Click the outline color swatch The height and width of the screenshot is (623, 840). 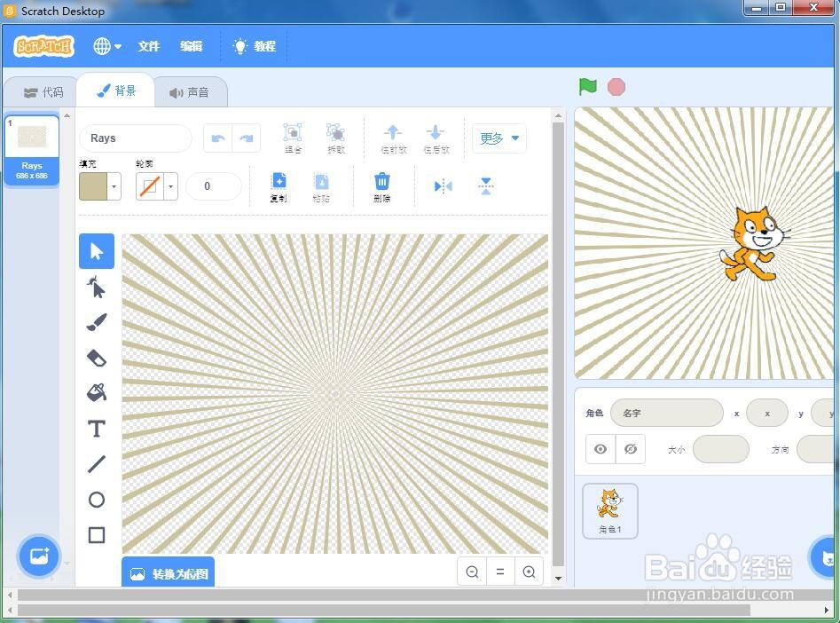150,186
